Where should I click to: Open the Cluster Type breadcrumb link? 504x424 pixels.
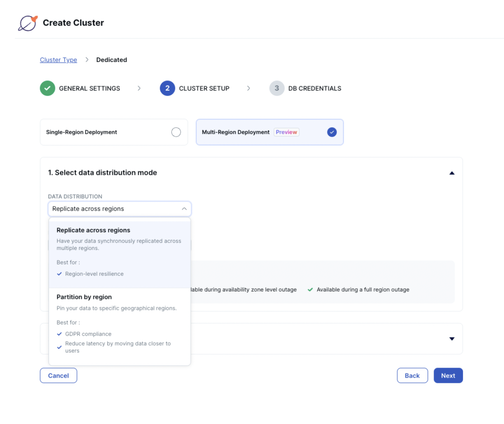click(58, 60)
